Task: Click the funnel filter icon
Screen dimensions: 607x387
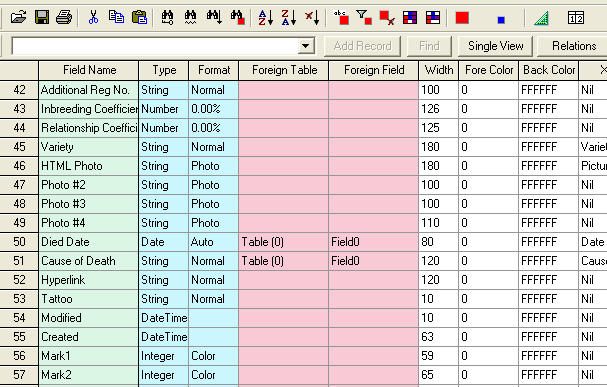Action: click(x=364, y=17)
